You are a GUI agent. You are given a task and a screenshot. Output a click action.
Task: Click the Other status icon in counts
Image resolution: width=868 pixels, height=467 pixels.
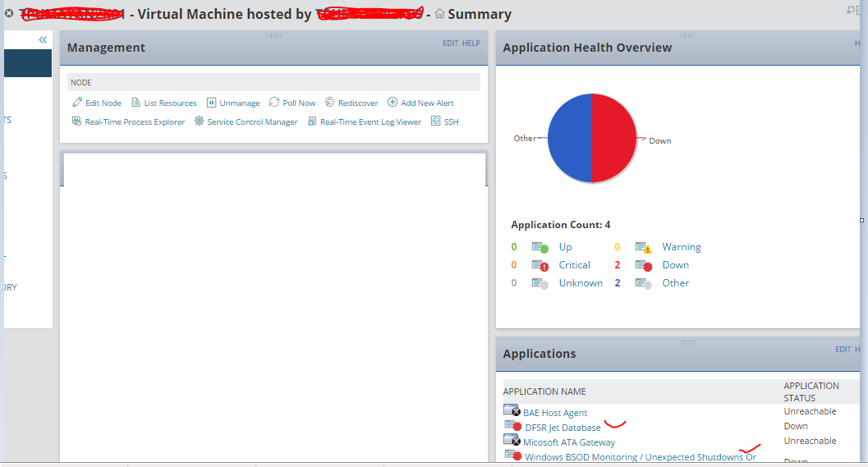pos(643,284)
